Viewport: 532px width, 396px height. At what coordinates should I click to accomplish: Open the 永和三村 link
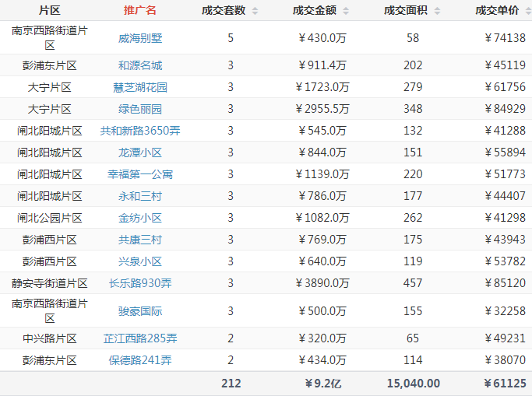[140, 196]
